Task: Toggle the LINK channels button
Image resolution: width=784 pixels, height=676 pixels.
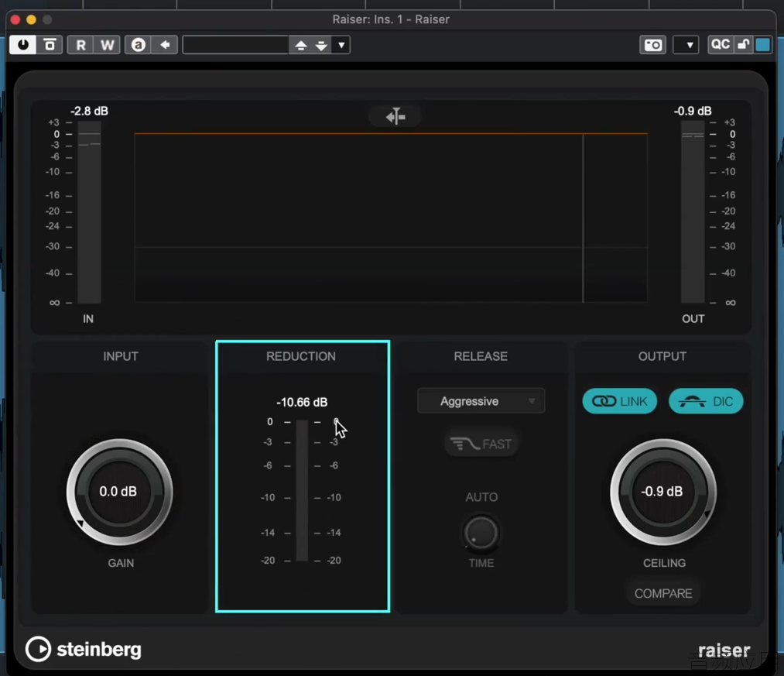Action: point(619,401)
